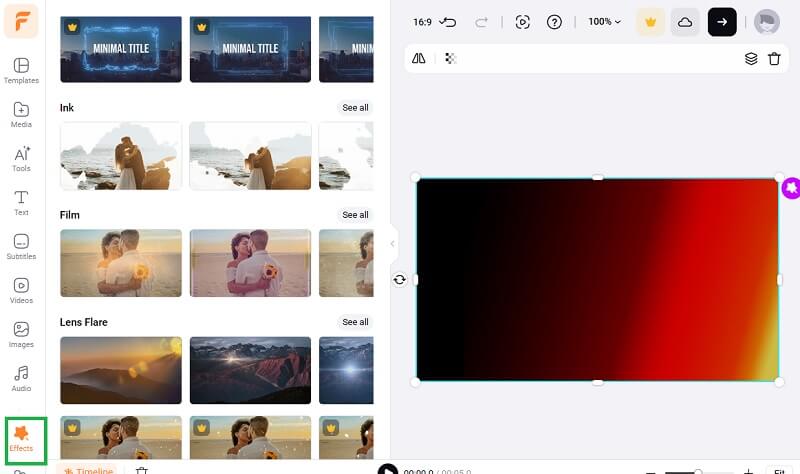Toggle the transparency checkerboard option
This screenshot has height=474, width=800.
point(451,59)
